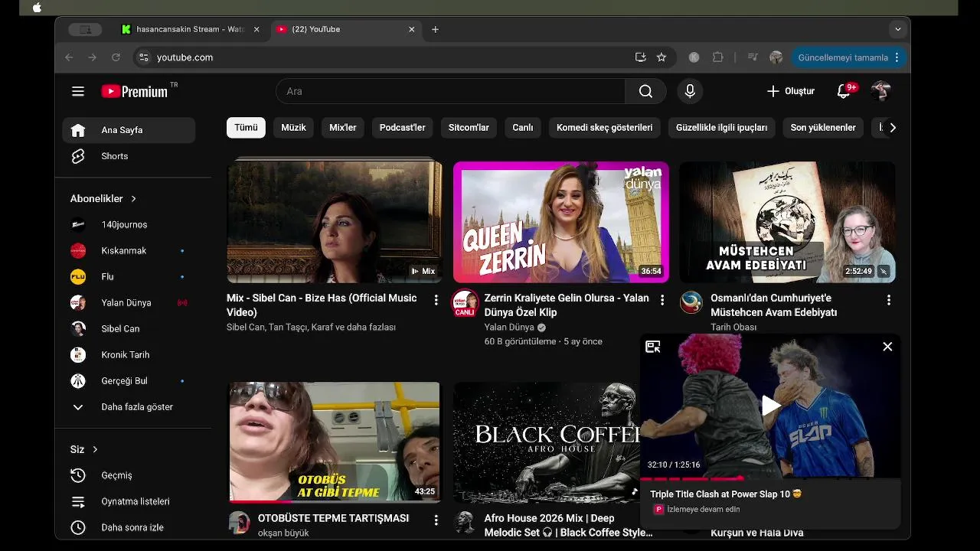This screenshot has width=980, height=551.
Task: Click the search magnifier button
Action: point(645,91)
